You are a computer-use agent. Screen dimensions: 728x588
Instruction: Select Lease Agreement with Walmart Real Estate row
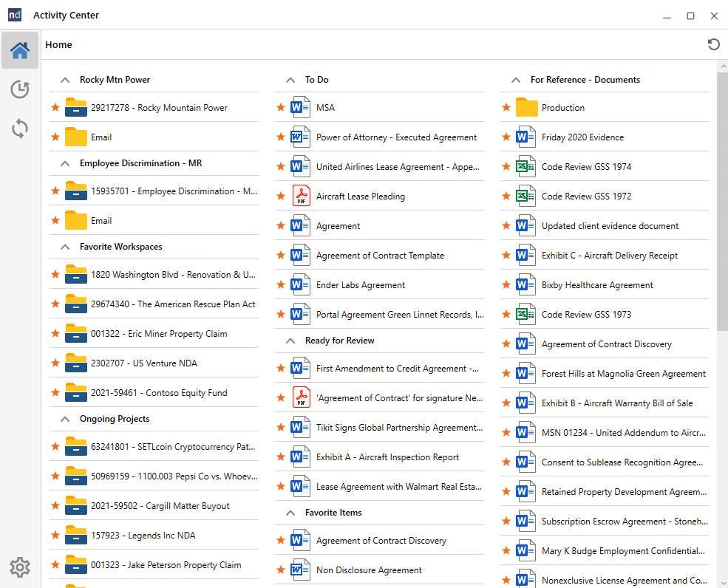379,486
